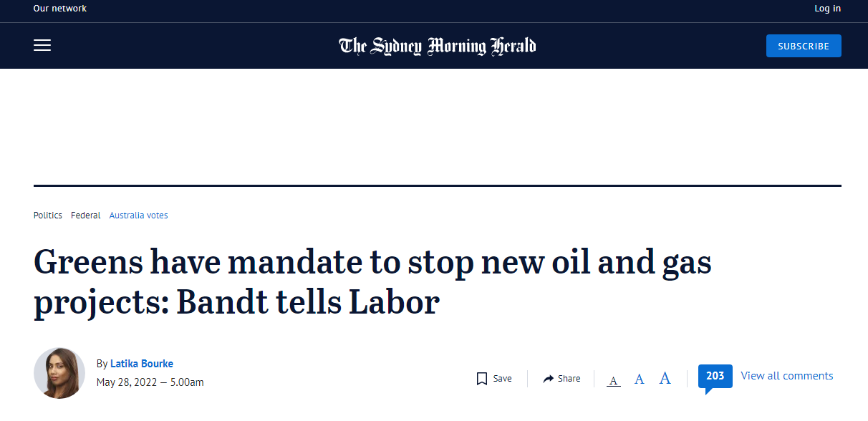Select the medium text size A

click(x=640, y=379)
